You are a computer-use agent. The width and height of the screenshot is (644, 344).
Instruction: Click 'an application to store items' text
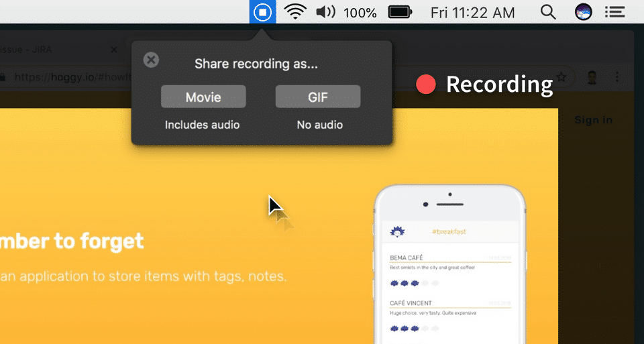pos(144,276)
